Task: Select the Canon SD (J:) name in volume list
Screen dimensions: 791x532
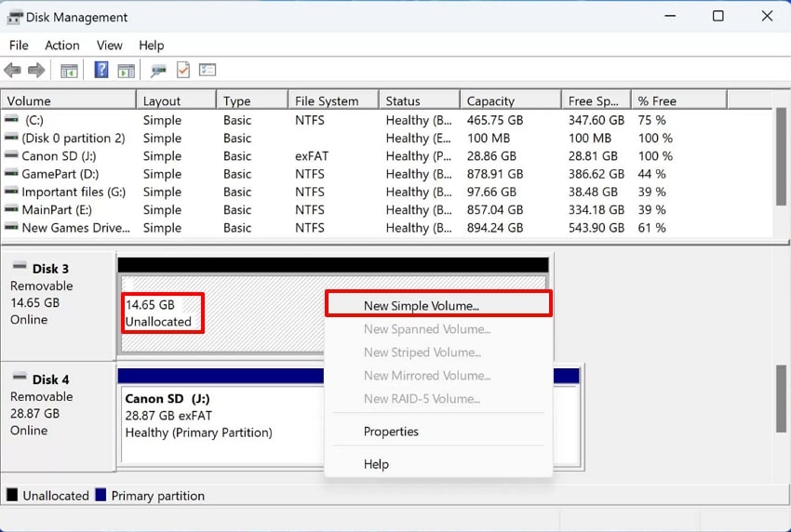Action: pyautogui.click(x=59, y=156)
